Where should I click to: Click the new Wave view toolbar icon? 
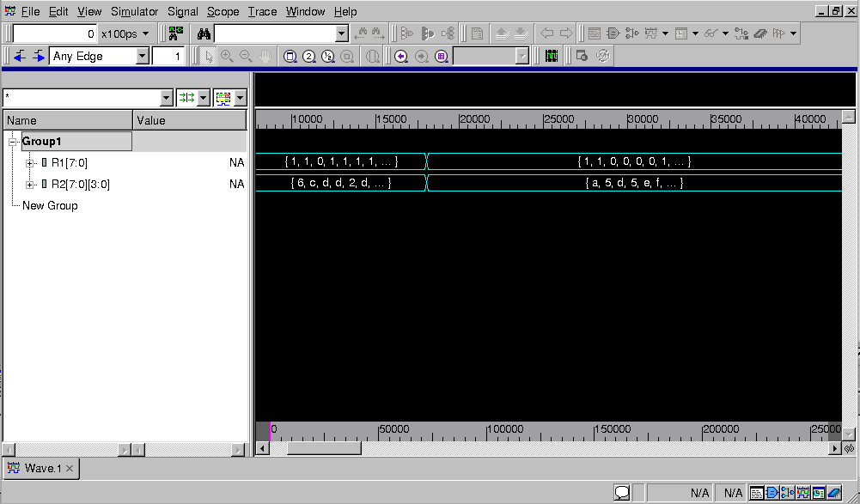651,33
